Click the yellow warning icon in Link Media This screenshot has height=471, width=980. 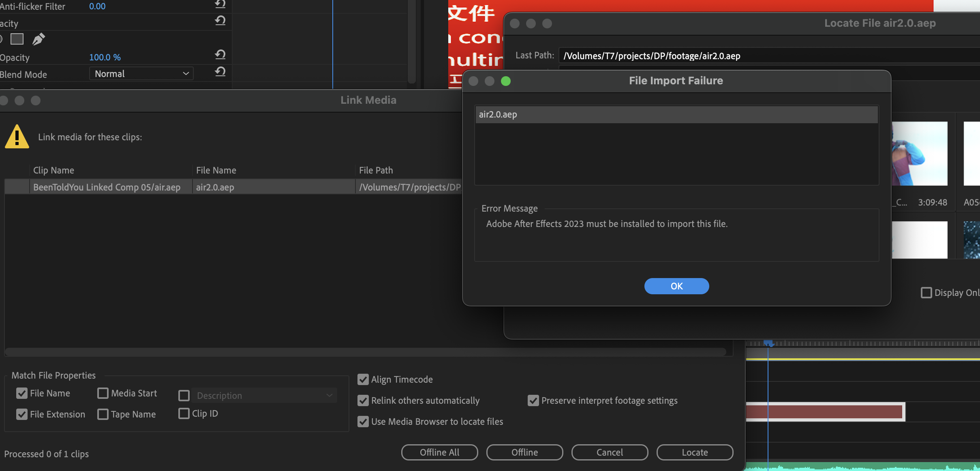point(17,137)
